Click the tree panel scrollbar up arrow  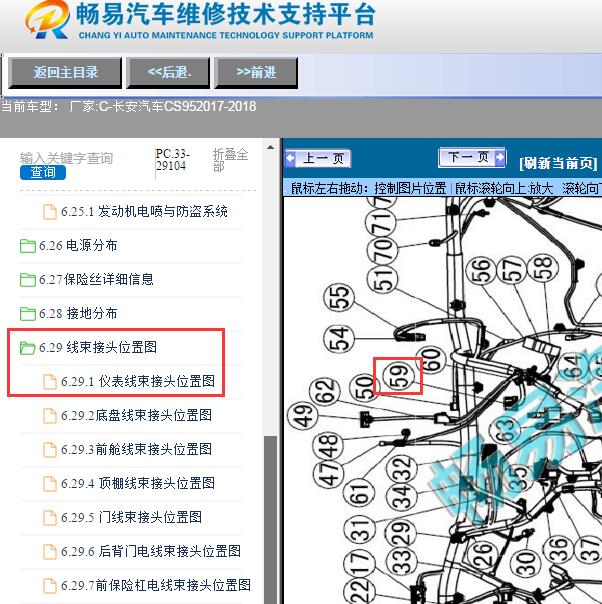tap(270, 148)
